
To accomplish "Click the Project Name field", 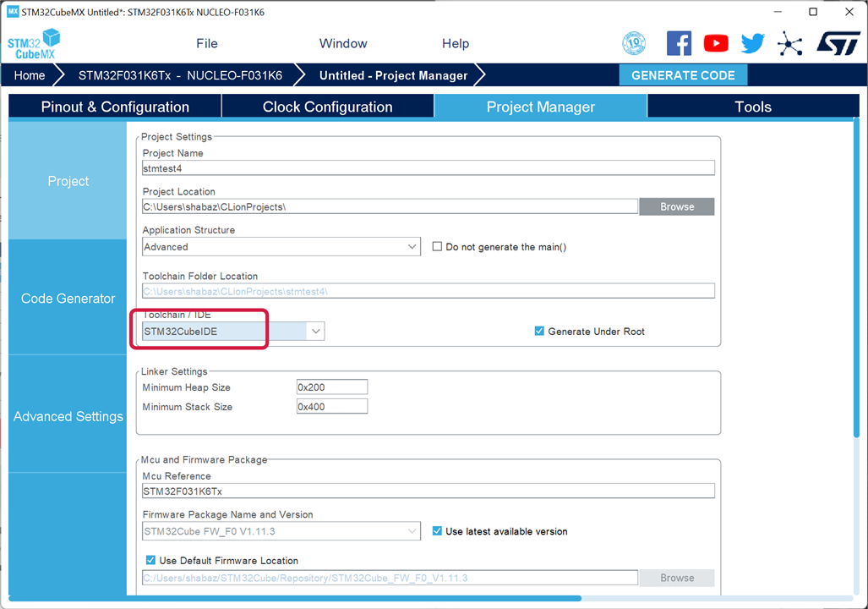I will (x=428, y=168).
